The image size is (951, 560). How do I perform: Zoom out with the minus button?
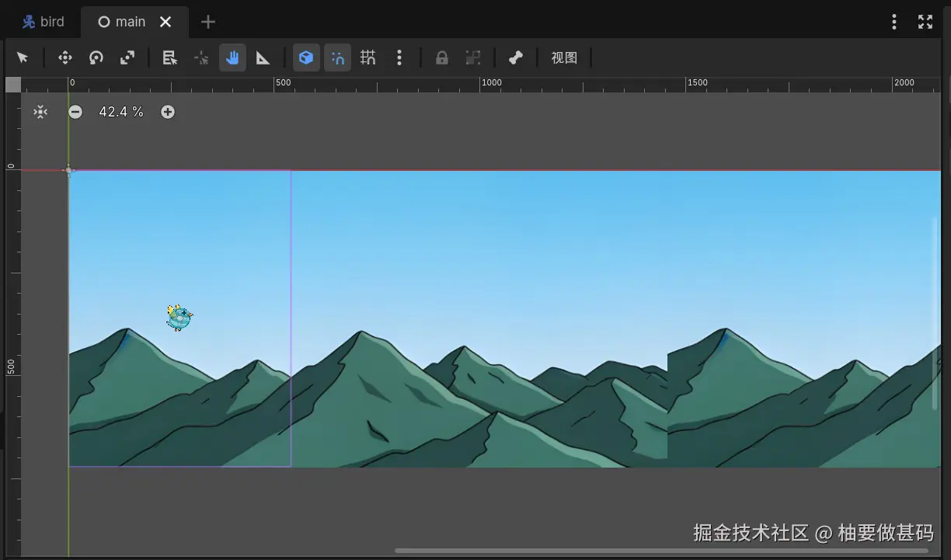(75, 112)
